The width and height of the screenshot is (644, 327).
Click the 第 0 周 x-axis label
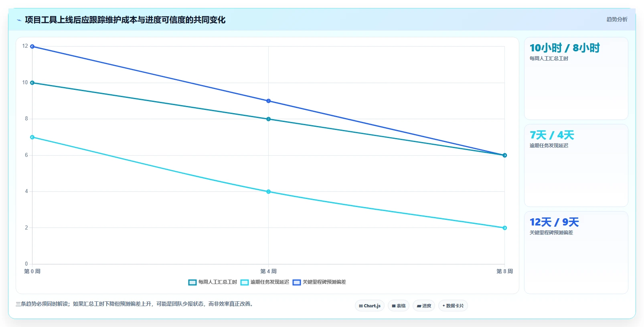point(32,271)
